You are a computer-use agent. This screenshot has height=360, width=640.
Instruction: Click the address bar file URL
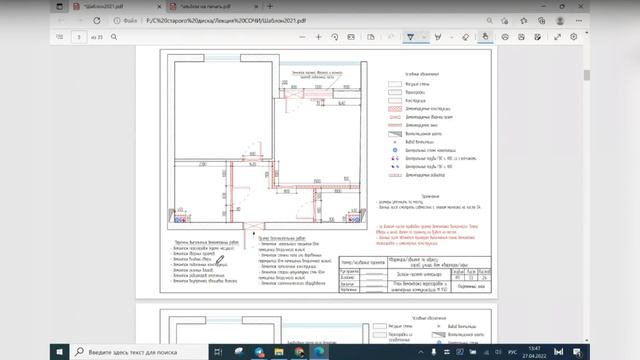(226, 20)
